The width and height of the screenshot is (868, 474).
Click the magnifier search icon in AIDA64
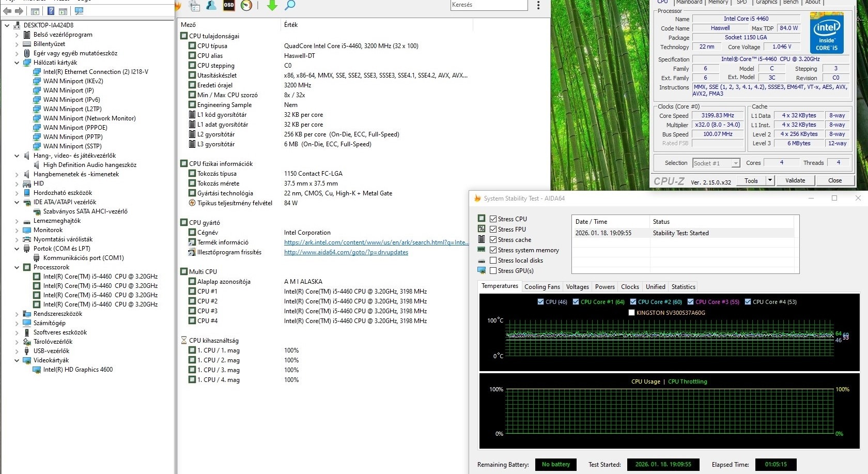point(290,5)
